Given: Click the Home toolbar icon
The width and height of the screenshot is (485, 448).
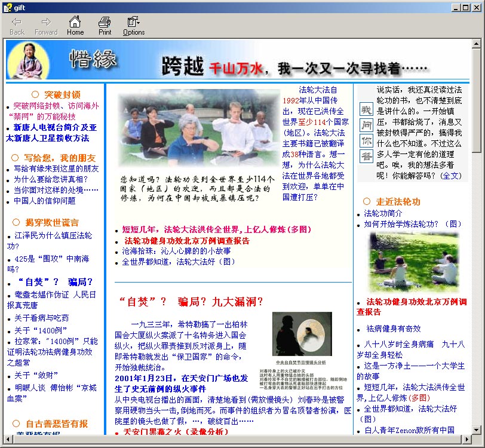Looking at the screenshot, I should pyautogui.click(x=75, y=26).
